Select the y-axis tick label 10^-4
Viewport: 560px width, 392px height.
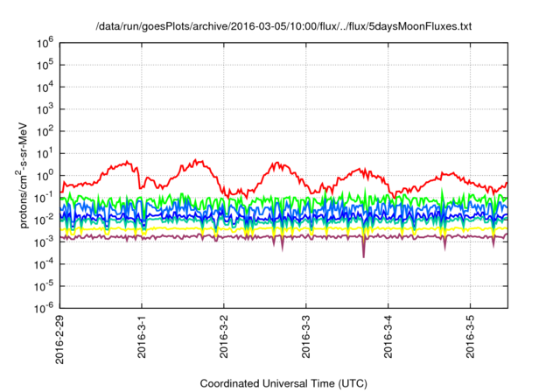click(x=44, y=264)
